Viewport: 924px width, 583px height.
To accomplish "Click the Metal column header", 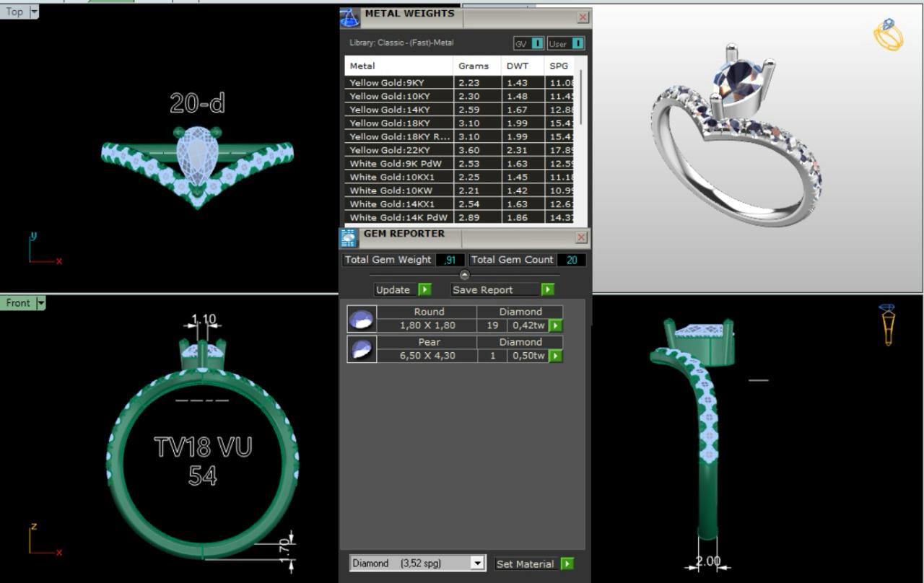I will tap(398, 66).
